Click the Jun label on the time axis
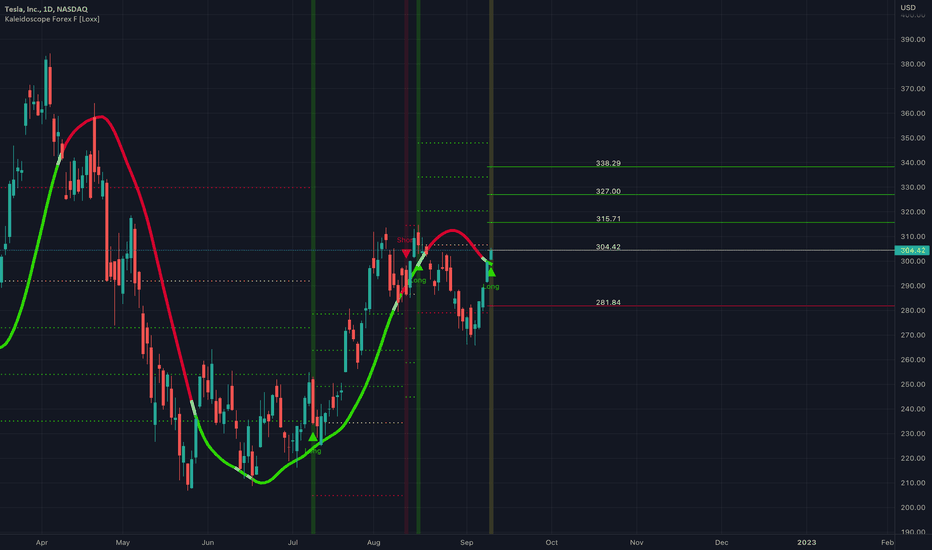The image size is (932, 550). [x=207, y=542]
